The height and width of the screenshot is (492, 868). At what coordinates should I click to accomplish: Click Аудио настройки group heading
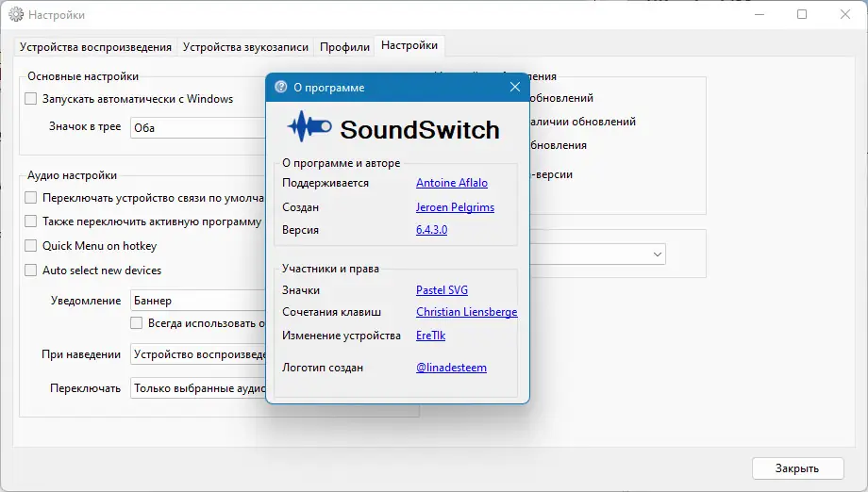[x=72, y=175]
